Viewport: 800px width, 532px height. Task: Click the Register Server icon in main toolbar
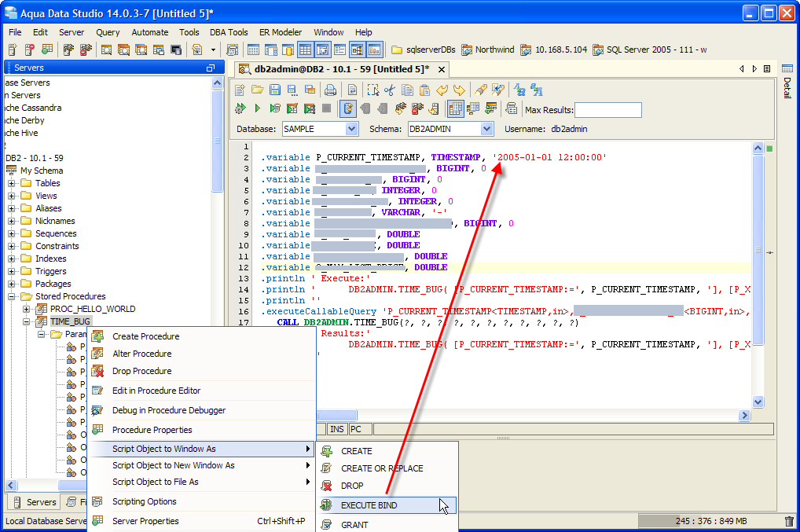(13, 50)
